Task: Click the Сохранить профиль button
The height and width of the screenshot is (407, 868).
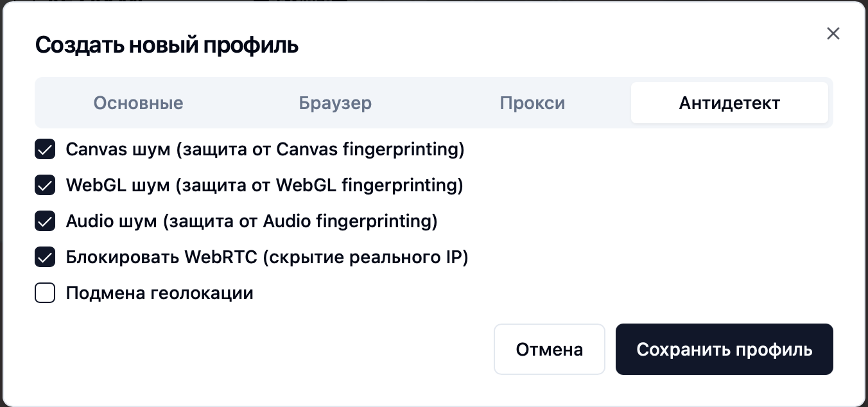Action: pyautogui.click(x=724, y=349)
